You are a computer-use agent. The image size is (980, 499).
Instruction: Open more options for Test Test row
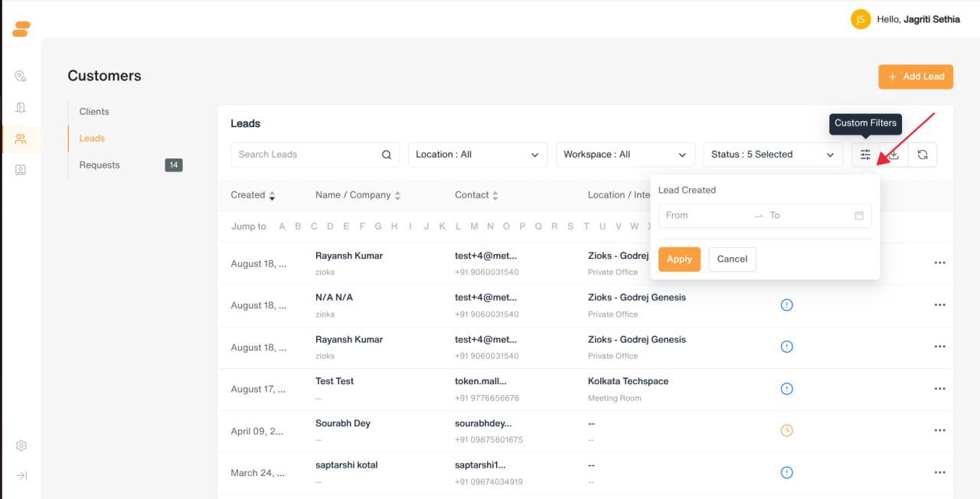[939, 389]
